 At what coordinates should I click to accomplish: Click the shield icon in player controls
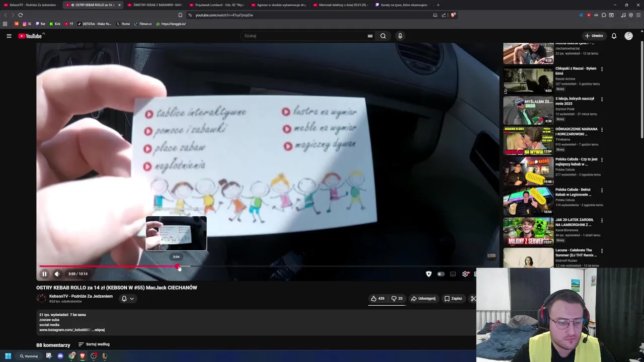tap(429, 274)
